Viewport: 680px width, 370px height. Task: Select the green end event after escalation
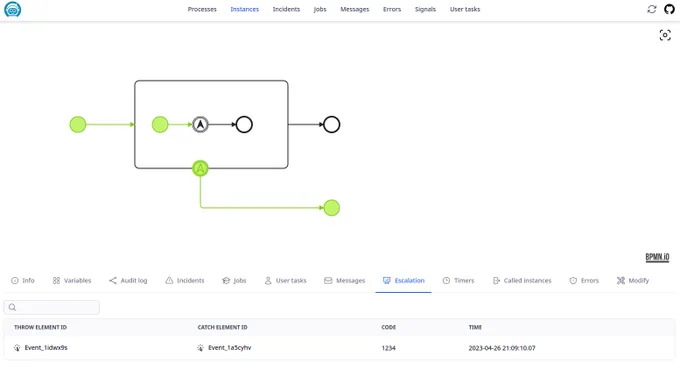click(332, 208)
